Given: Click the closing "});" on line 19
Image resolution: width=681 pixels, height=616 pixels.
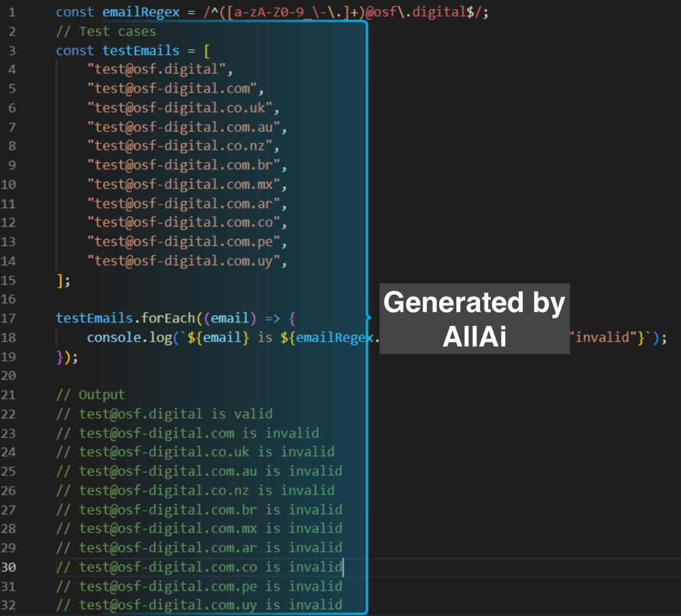Looking at the screenshot, I should pyautogui.click(x=68, y=357).
